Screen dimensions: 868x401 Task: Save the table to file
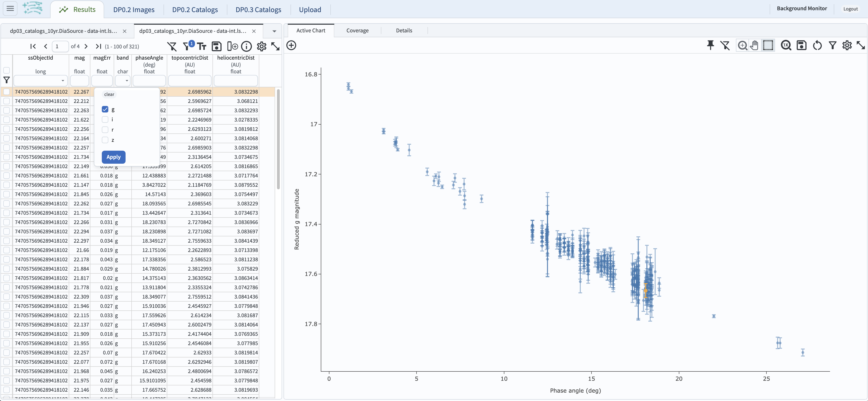click(216, 47)
